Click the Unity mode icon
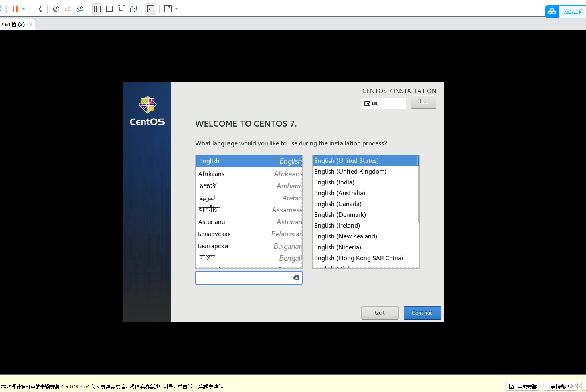This screenshot has width=586, height=392. [133, 9]
